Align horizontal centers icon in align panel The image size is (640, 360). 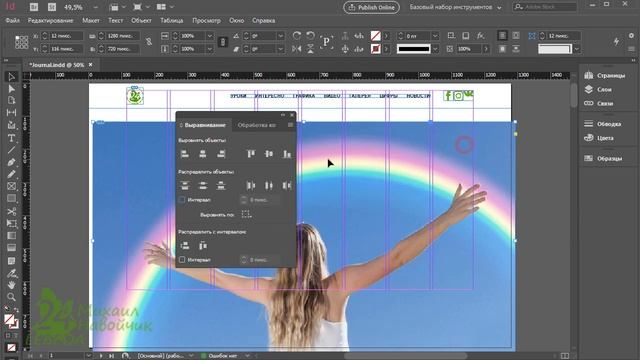202,154
